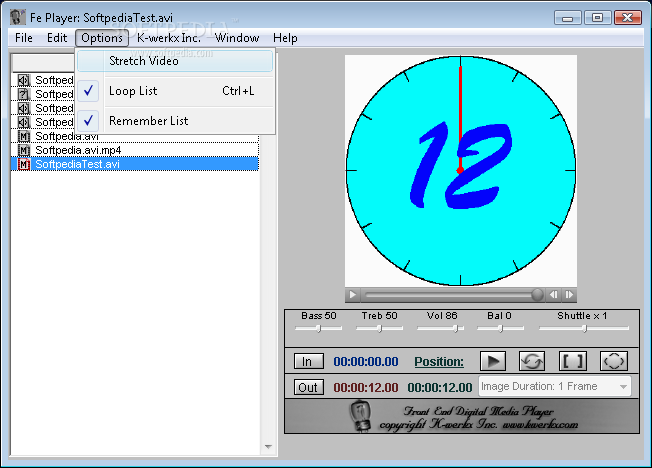This screenshot has width=652, height=468.
Task: Click the bracket in/out selection icon
Action: (x=573, y=361)
